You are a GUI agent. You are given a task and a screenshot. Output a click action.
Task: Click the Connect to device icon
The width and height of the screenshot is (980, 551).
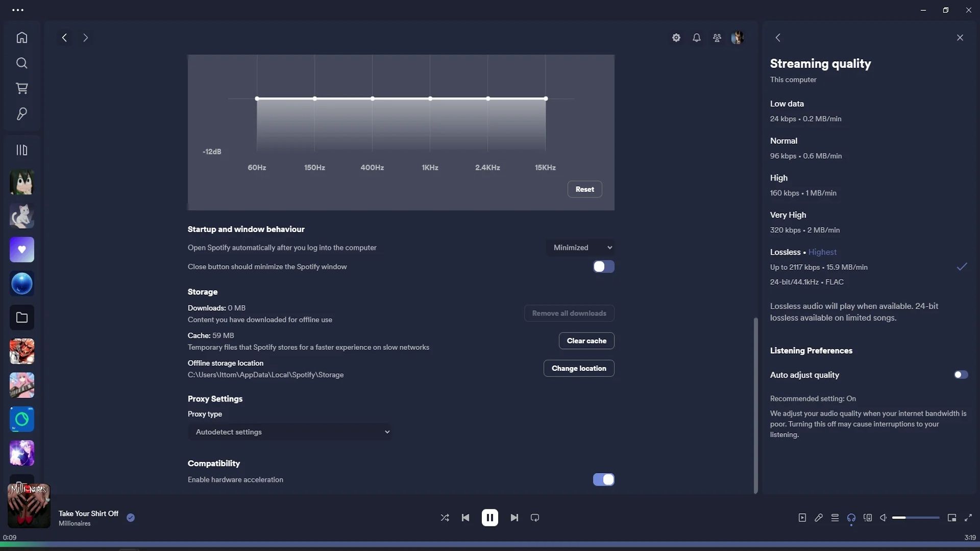(x=868, y=517)
